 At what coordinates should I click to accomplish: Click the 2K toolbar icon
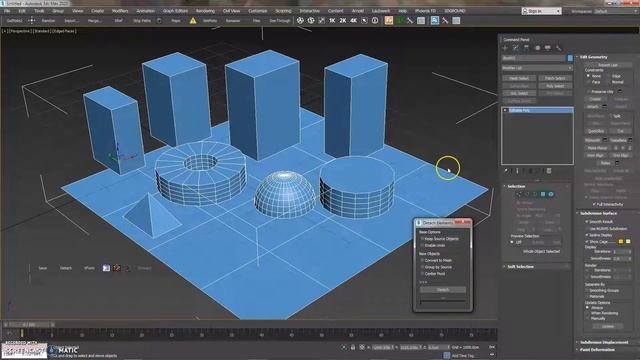click(x=342, y=20)
